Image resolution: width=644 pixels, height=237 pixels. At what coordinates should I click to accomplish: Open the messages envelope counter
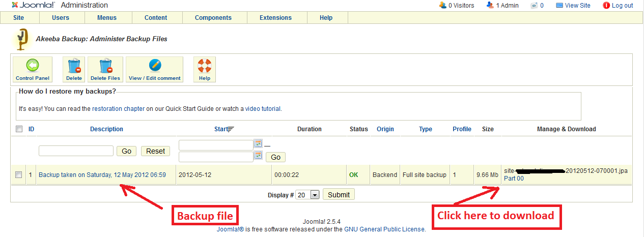pyautogui.click(x=537, y=5)
